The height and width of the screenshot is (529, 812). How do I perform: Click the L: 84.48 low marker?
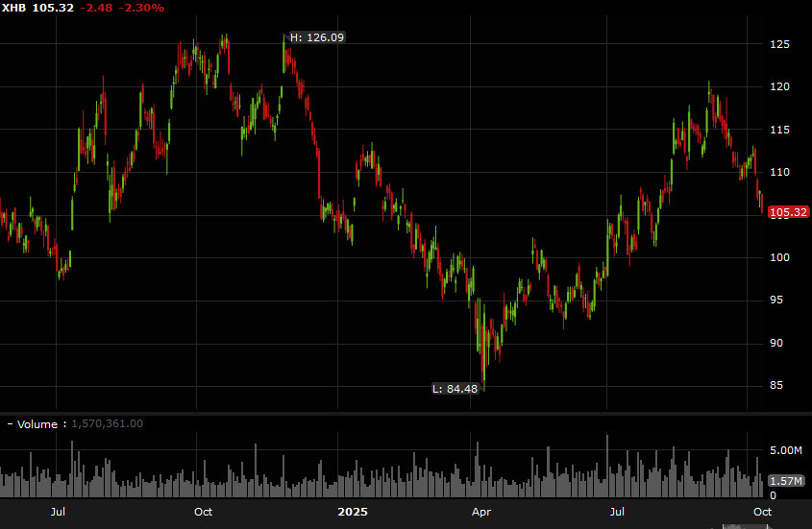coord(456,389)
